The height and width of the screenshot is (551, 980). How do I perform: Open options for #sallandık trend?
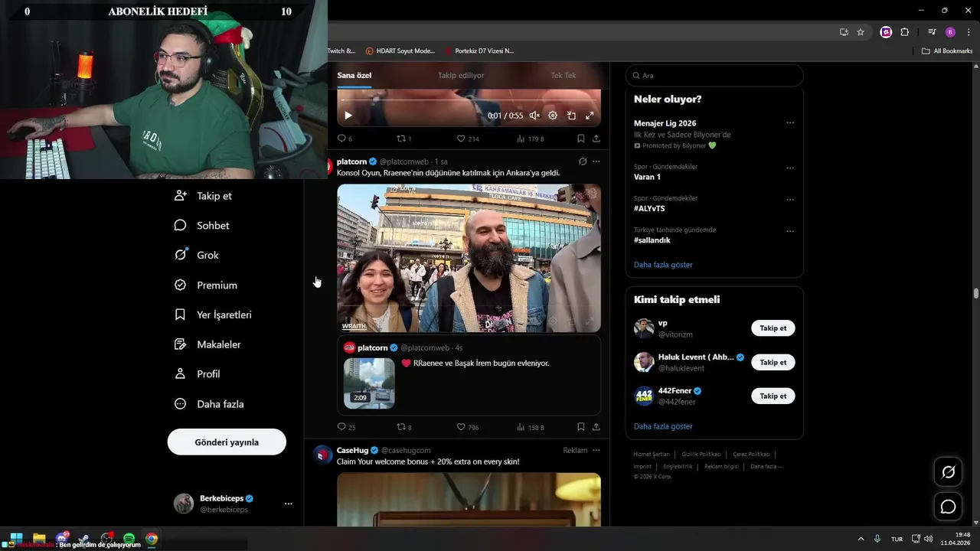coord(790,231)
